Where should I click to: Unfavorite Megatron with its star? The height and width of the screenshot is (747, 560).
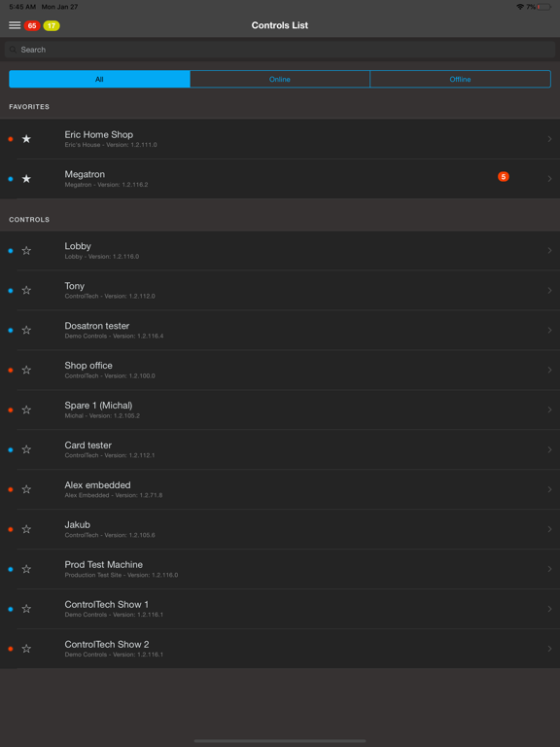click(26, 179)
